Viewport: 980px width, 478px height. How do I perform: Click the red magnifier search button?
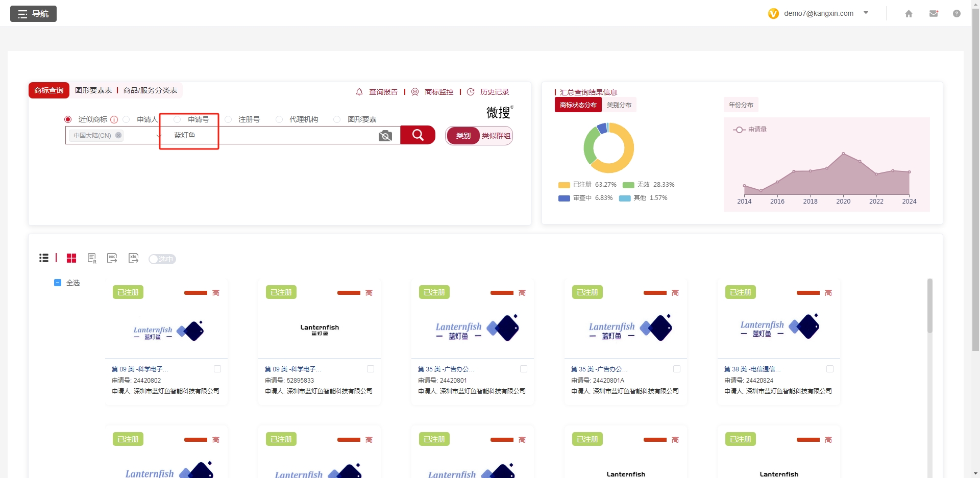pos(418,135)
